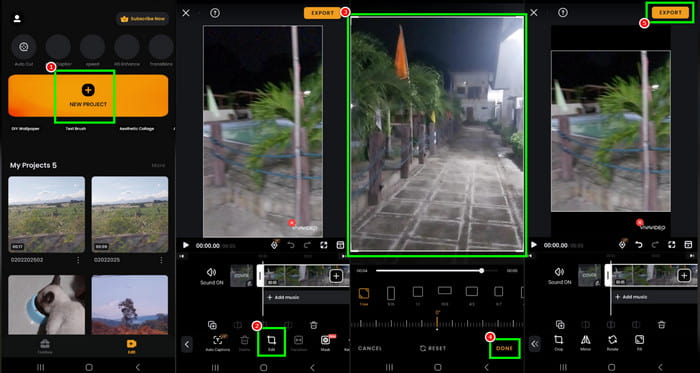This screenshot has width=700, height=373.
Task: Tap EXPORT in the editor with Edit toolbar
Action: 323,13
